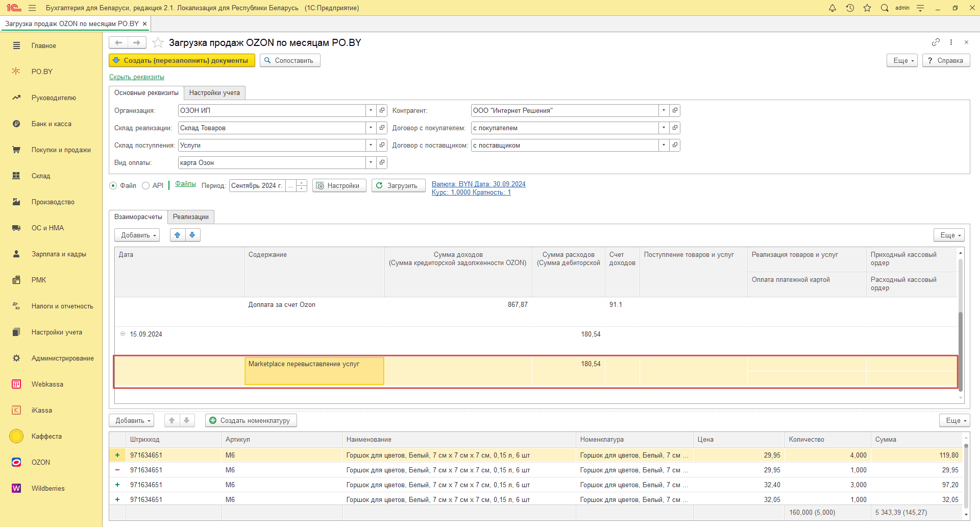Click the Создать номенклатуру button
980x527 pixels.
251,420
